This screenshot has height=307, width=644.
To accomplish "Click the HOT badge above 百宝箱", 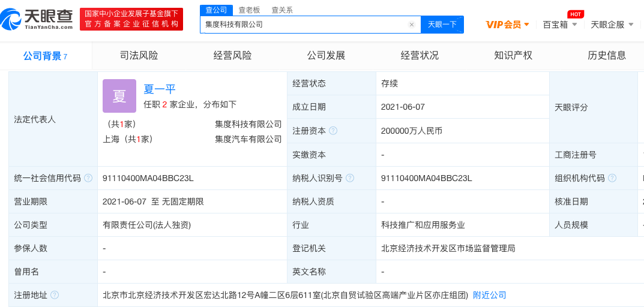I will pyautogui.click(x=576, y=14).
